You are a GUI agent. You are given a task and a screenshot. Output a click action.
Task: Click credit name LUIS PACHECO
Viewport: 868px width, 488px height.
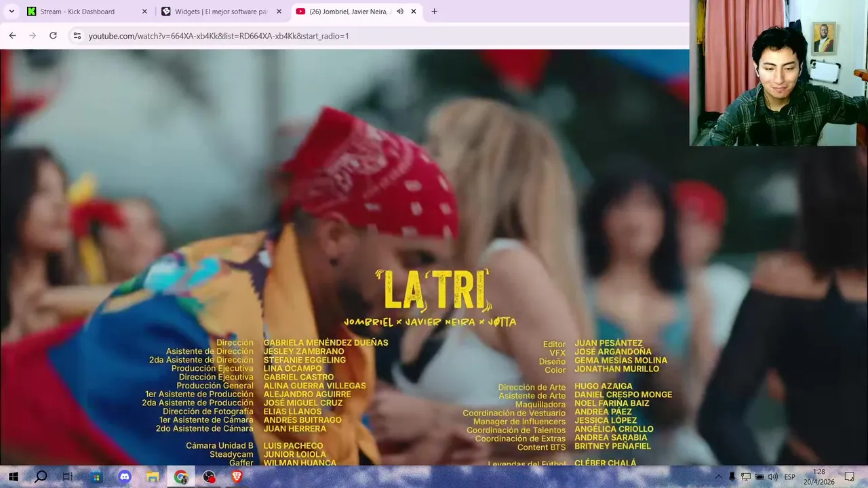(293, 446)
